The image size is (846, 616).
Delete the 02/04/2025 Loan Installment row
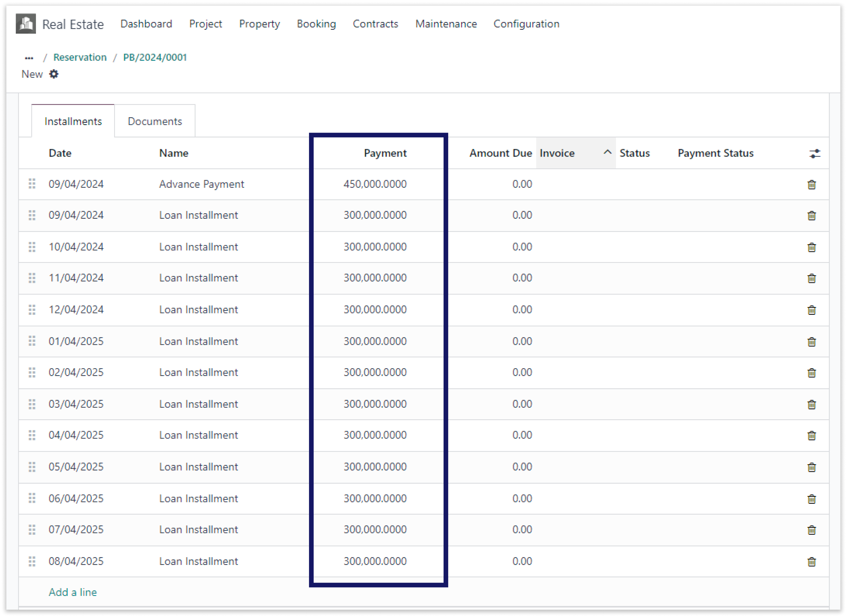click(811, 372)
